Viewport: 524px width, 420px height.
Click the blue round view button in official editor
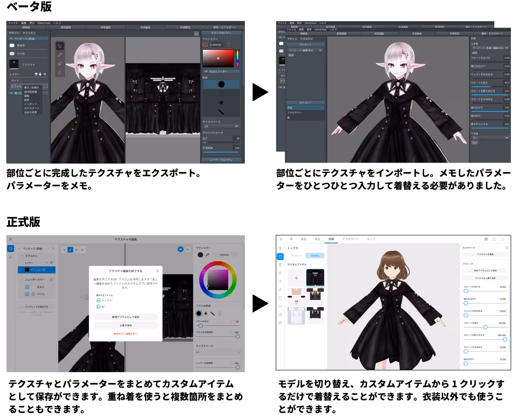click(180, 249)
